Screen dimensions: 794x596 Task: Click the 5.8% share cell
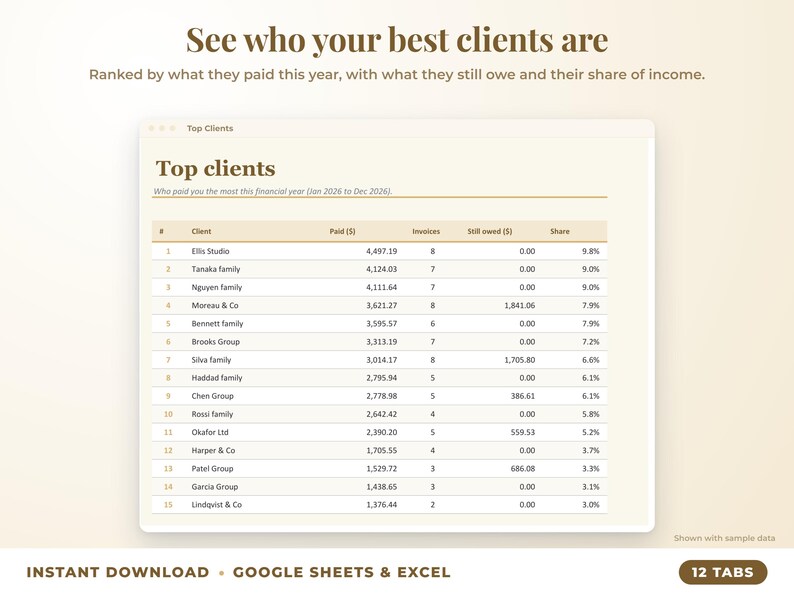[x=590, y=414]
